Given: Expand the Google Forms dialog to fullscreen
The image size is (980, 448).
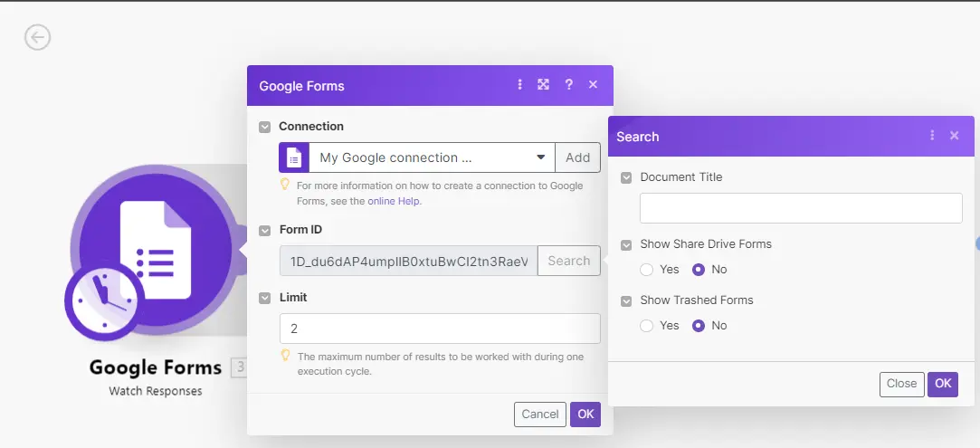Looking at the screenshot, I should coord(543,84).
